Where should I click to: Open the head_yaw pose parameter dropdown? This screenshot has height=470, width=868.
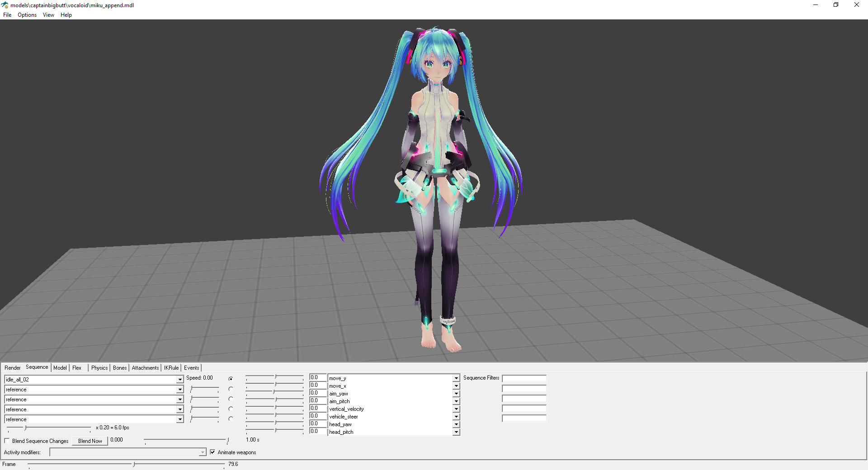(x=456, y=424)
